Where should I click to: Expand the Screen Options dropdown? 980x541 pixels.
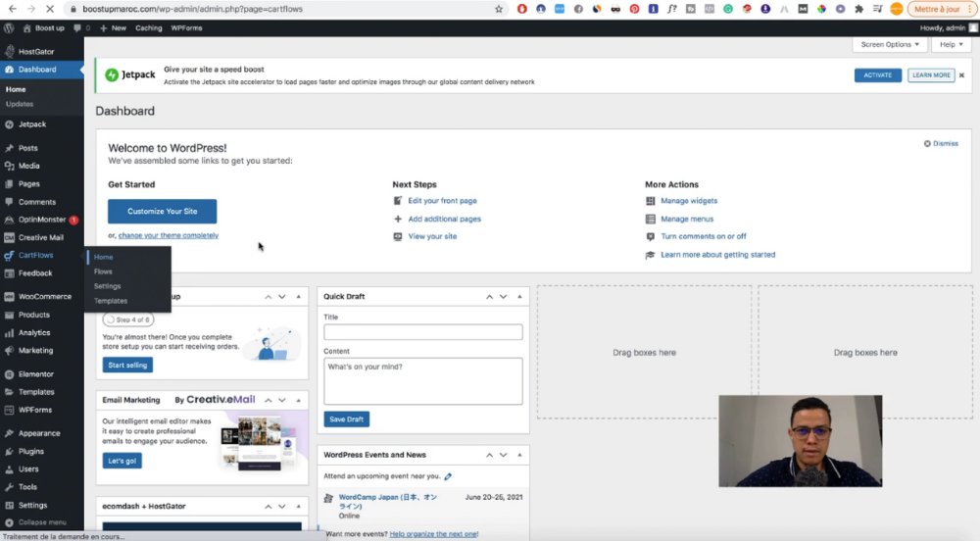coord(890,44)
